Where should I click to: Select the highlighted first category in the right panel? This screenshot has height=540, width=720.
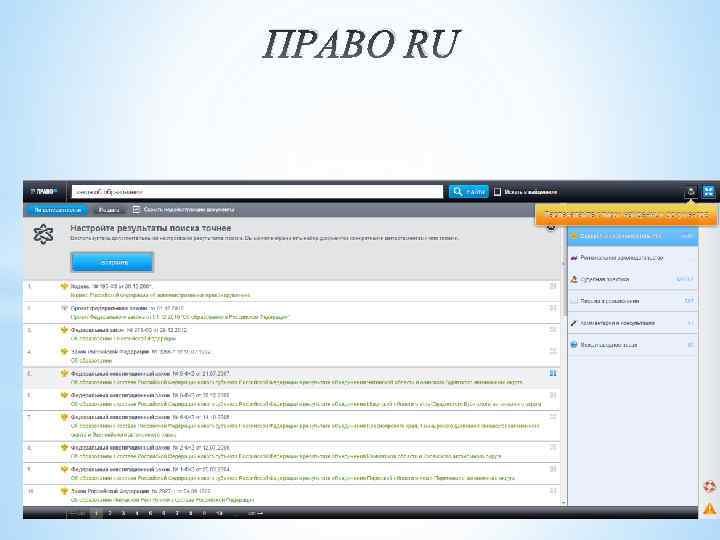pyautogui.click(x=633, y=236)
